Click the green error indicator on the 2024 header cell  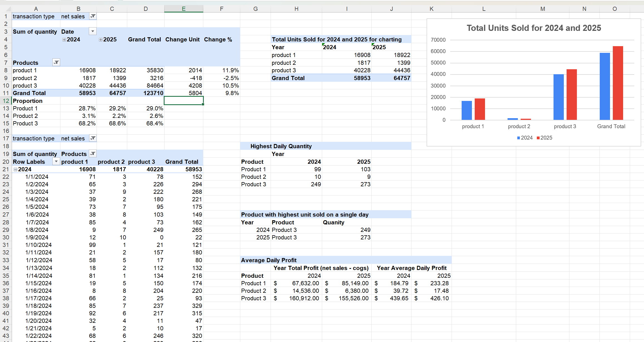point(323,45)
